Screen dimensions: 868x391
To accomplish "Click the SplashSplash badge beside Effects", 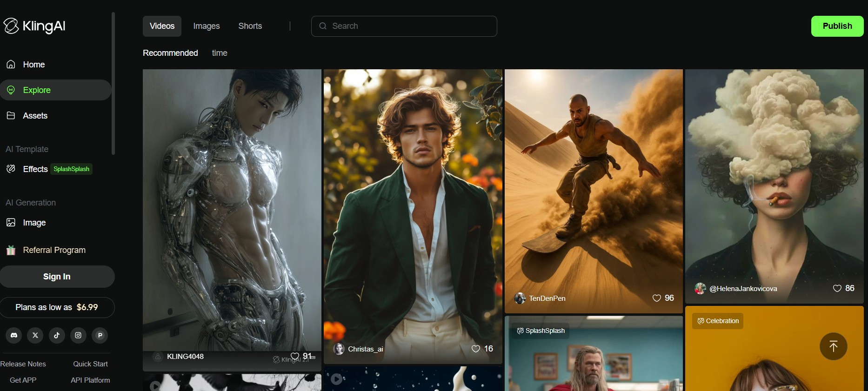I will point(72,169).
